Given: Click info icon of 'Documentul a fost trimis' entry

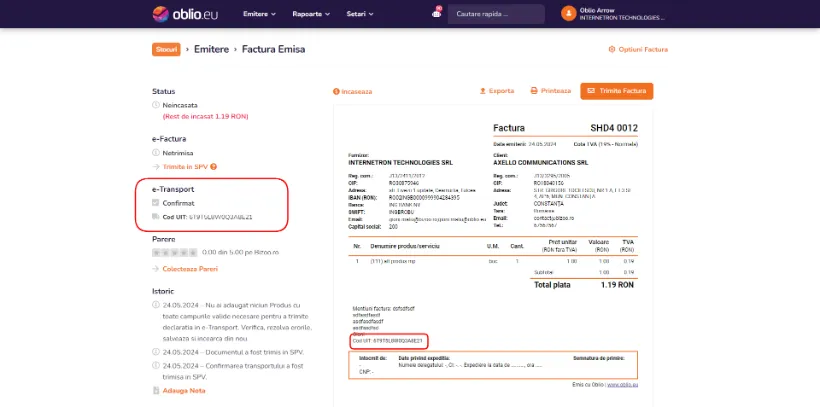Looking at the screenshot, I should (155, 352).
